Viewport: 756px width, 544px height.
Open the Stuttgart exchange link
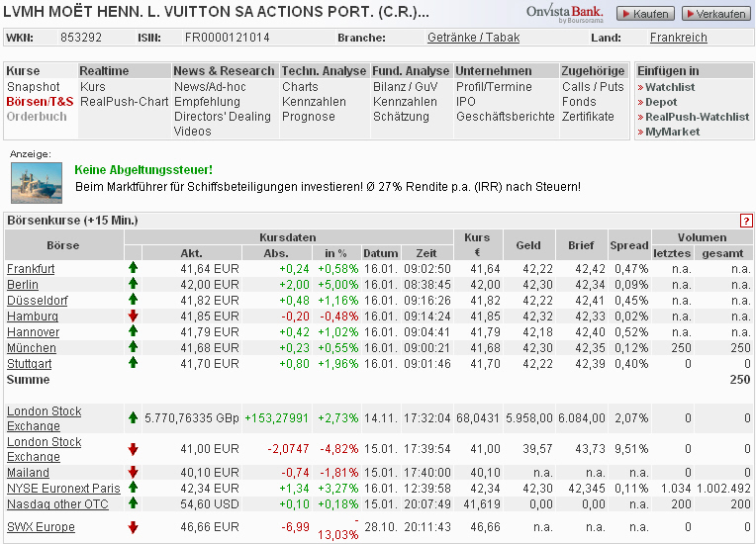tap(29, 364)
